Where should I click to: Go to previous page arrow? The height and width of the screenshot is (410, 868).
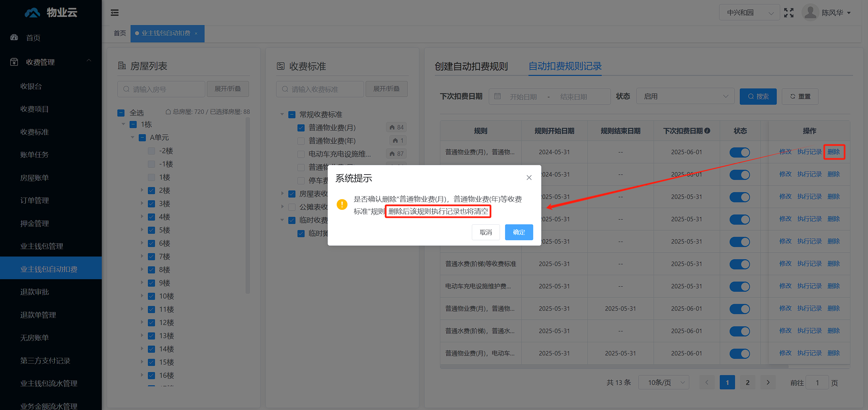707,383
